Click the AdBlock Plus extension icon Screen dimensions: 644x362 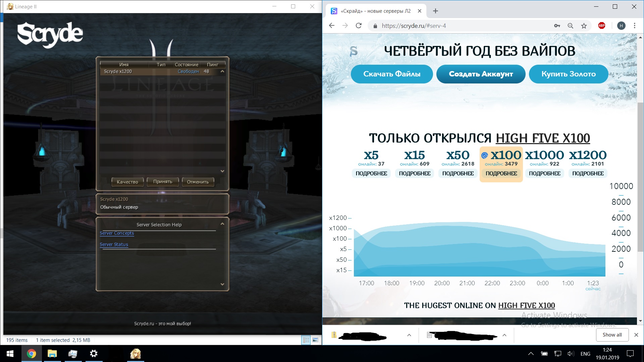pos(602,26)
